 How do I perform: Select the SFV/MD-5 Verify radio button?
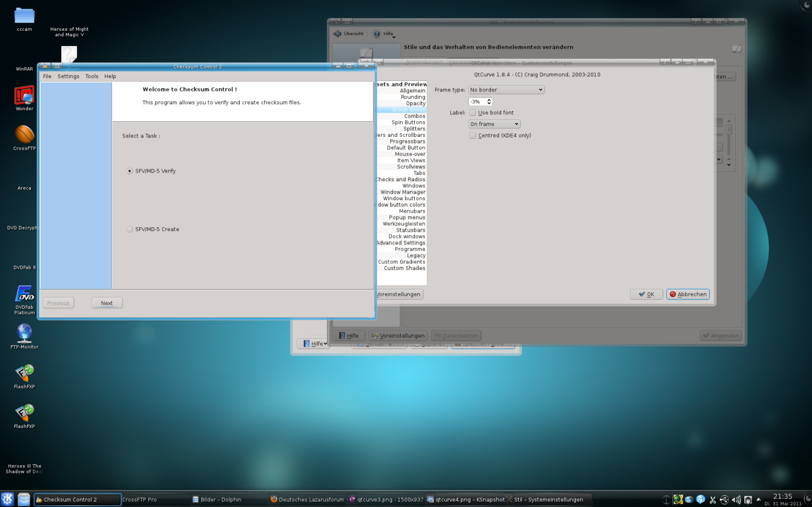(130, 171)
